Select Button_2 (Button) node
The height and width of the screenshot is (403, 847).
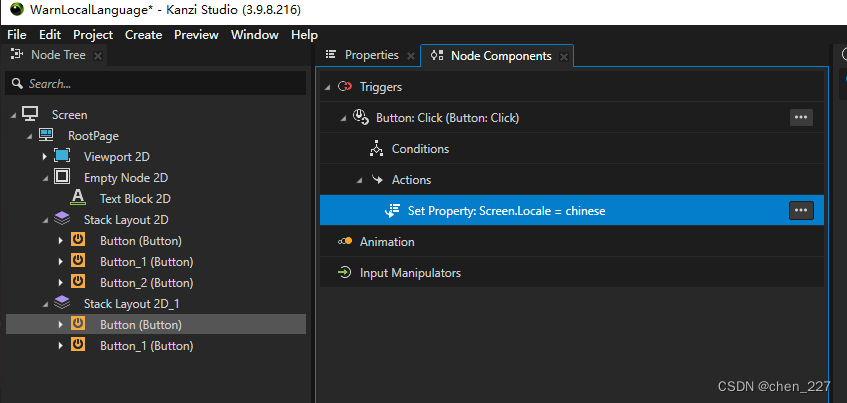146,283
